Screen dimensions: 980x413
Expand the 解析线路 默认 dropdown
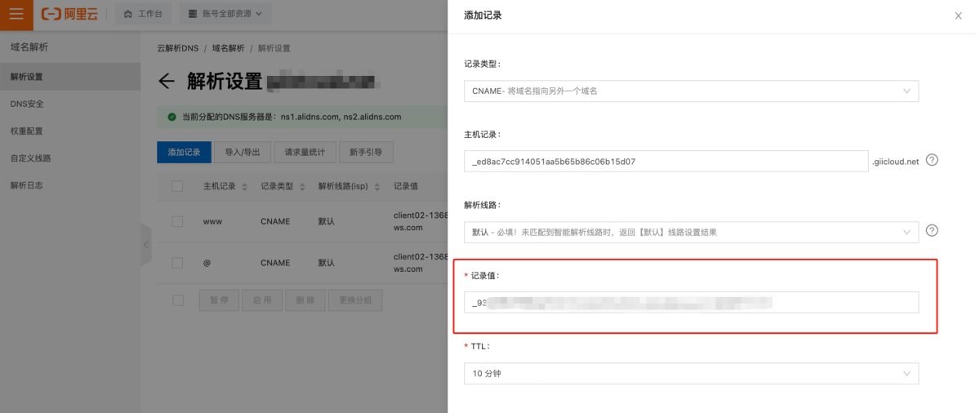pos(691,232)
